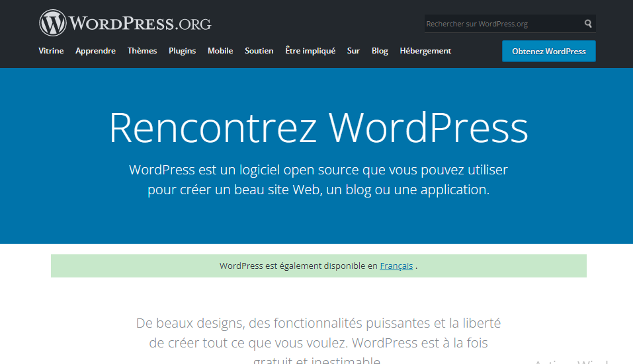The height and width of the screenshot is (364, 633).
Task: Click text 'WordPress est un logiciel open source'
Action: [245, 170]
